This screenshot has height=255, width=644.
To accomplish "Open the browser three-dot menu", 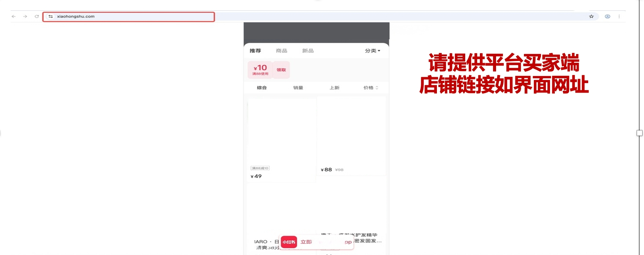I will [619, 17].
